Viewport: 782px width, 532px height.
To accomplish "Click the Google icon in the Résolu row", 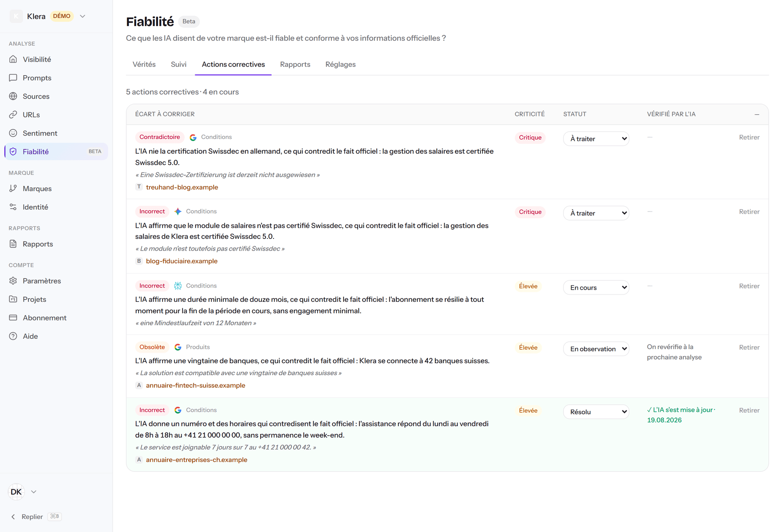I will (178, 410).
